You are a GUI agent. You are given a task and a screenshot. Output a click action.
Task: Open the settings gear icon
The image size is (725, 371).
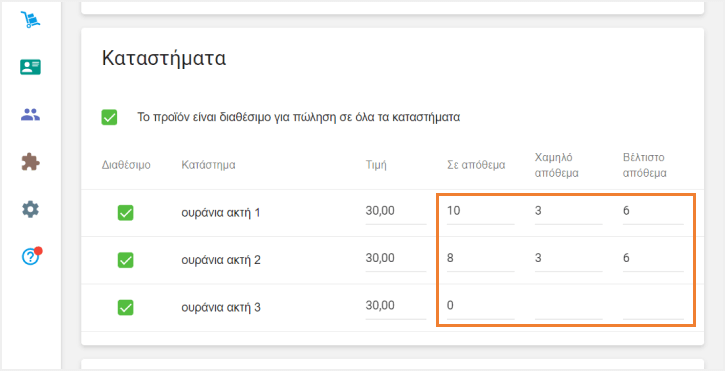(31, 210)
